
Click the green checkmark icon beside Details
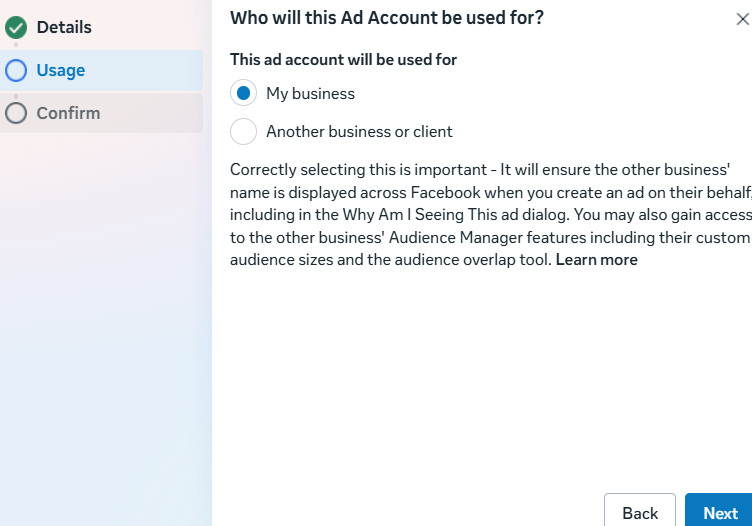click(16, 28)
